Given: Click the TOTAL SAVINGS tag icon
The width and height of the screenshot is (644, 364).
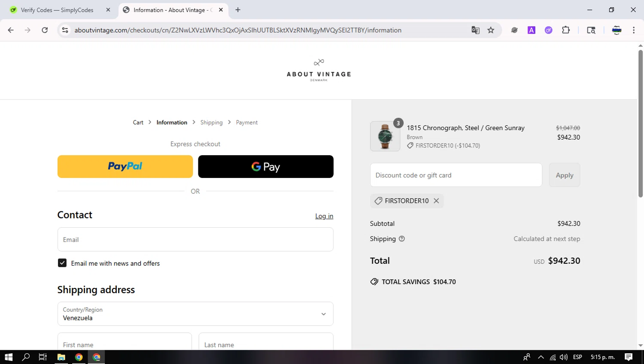Looking at the screenshot, I should (x=374, y=282).
